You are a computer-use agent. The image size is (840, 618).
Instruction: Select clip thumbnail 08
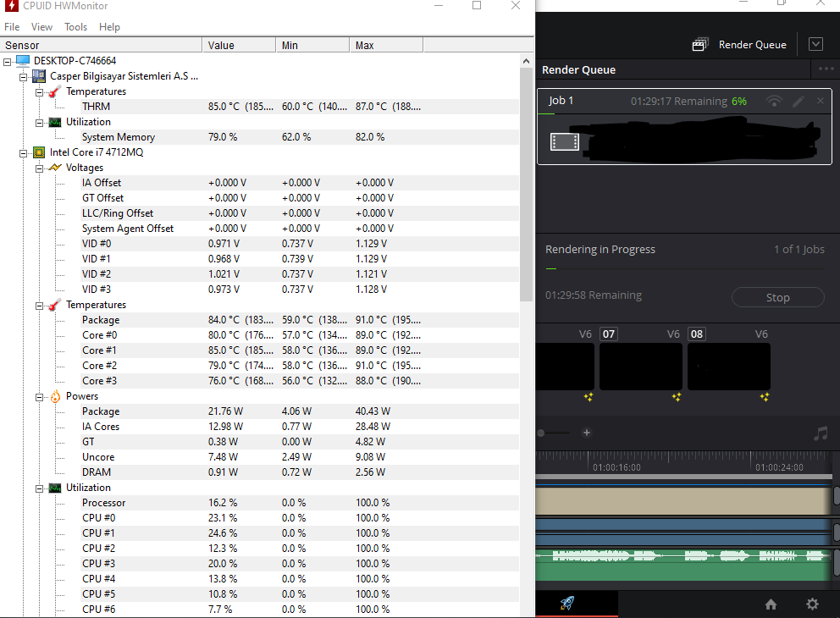tap(728, 367)
